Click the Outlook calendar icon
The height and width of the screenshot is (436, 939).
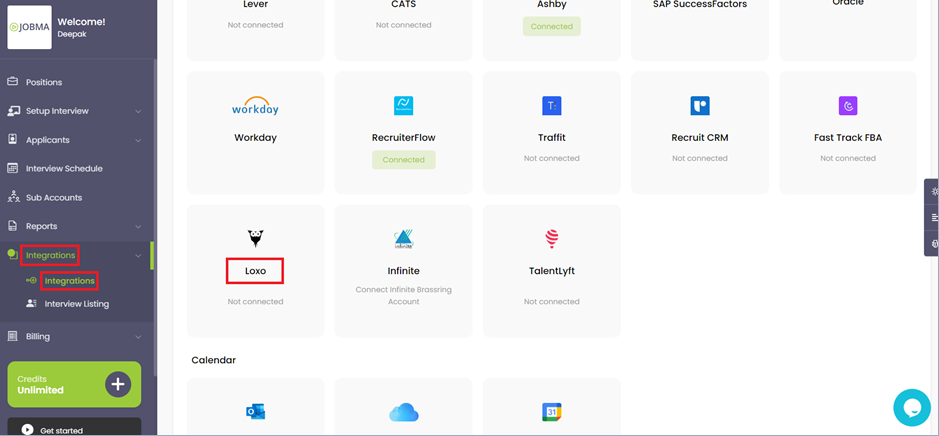(x=256, y=411)
